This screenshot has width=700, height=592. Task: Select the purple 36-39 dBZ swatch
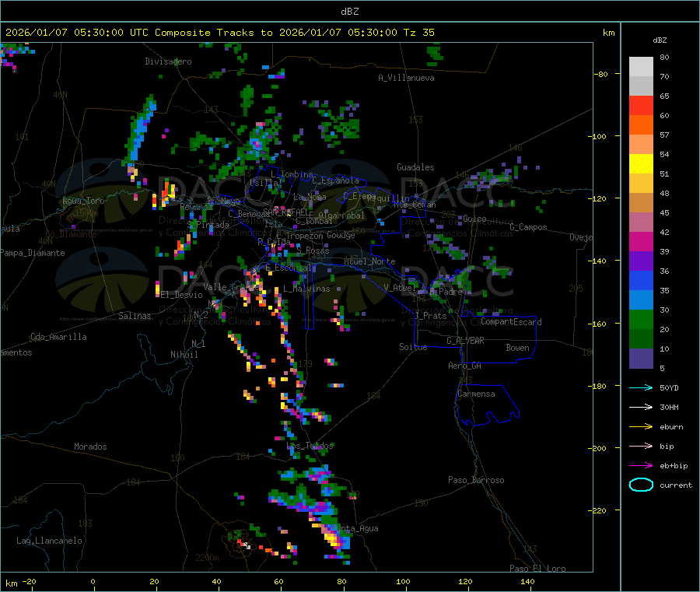641,261
